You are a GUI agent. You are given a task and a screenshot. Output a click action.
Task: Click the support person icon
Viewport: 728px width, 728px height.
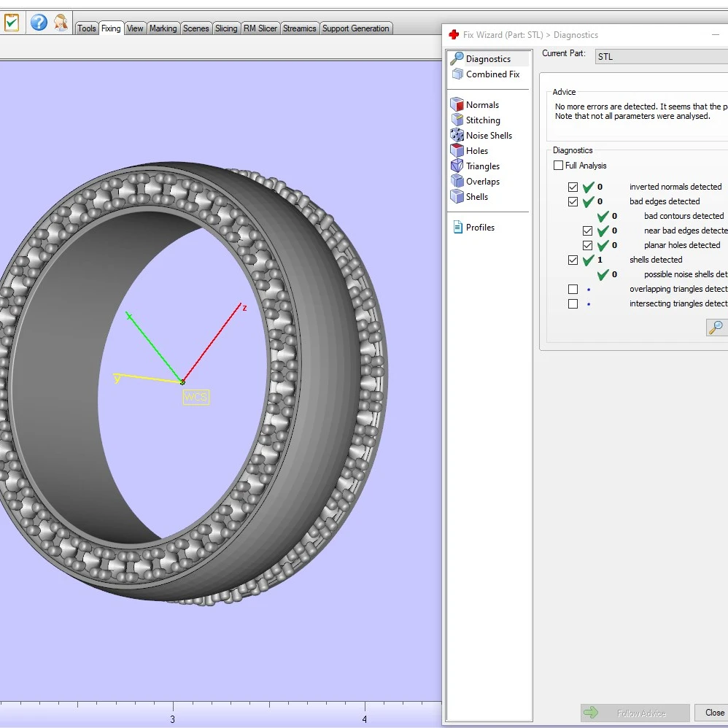(x=61, y=23)
